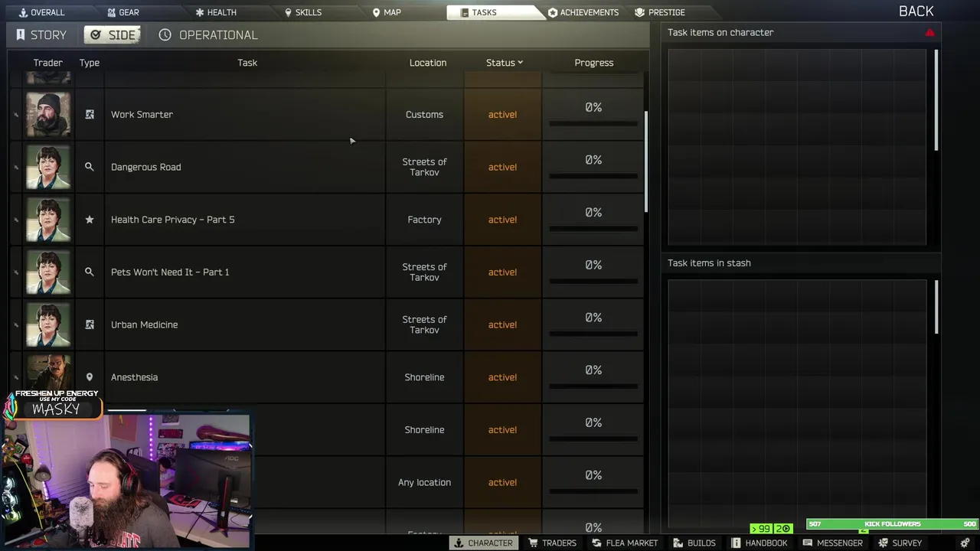980x551 pixels.
Task: Click the task list vertical scrollbar
Action: point(646,161)
